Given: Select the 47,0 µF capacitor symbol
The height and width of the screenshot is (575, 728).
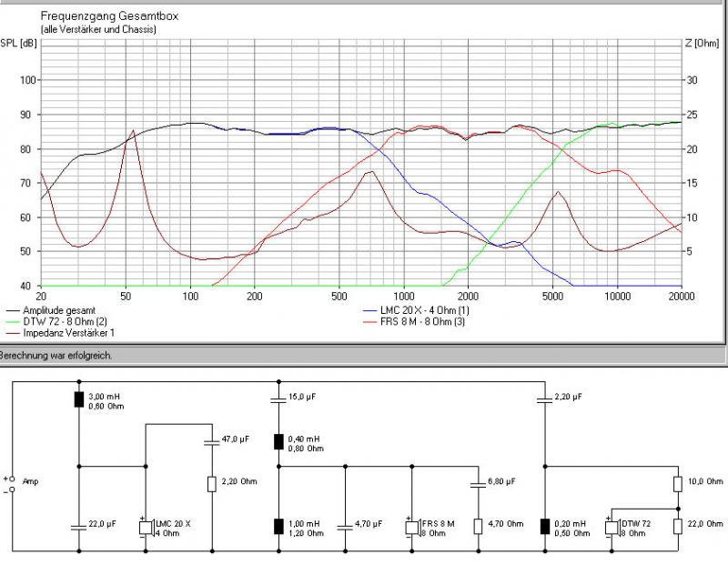Looking at the screenshot, I should 212,443.
